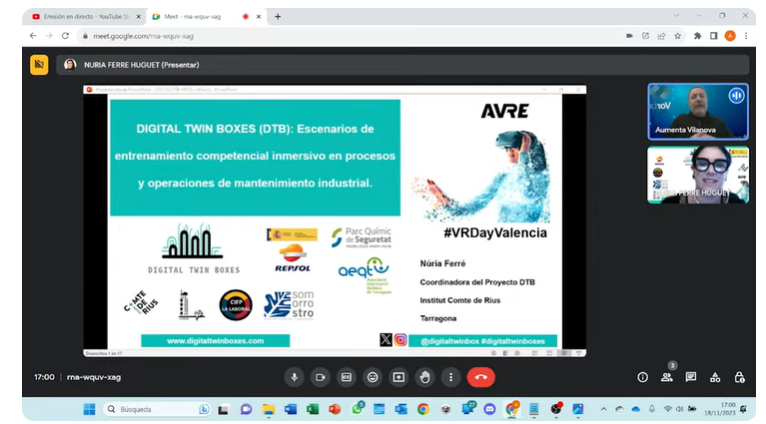Expand the tab search chevron

[676, 16]
